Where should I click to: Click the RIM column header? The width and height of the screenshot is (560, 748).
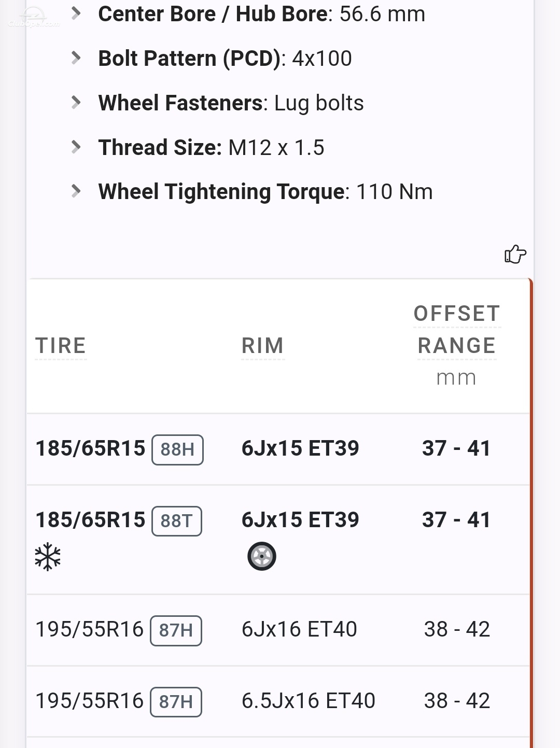tap(263, 346)
